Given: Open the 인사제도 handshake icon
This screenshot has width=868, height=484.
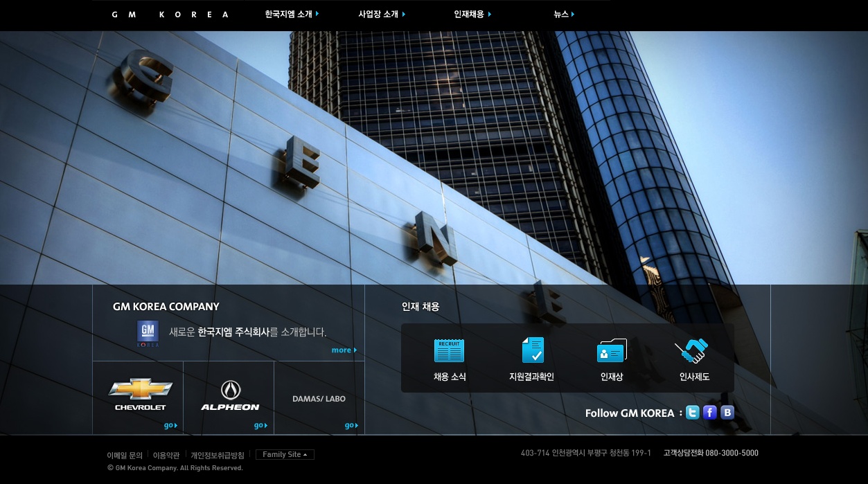Looking at the screenshot, I should pos(691,351).
